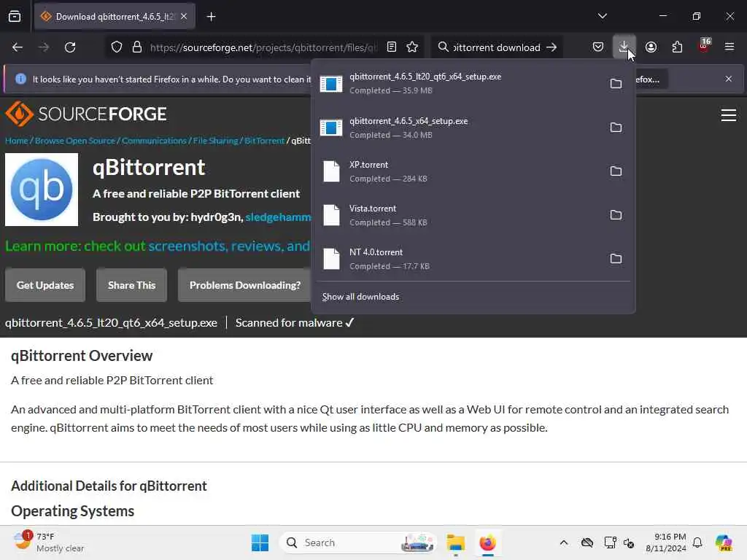The height and width of the screenshot is (560, 747).
Task: Follow the BitTorrent breadcrumb link
Action: (x=264, y=141)
